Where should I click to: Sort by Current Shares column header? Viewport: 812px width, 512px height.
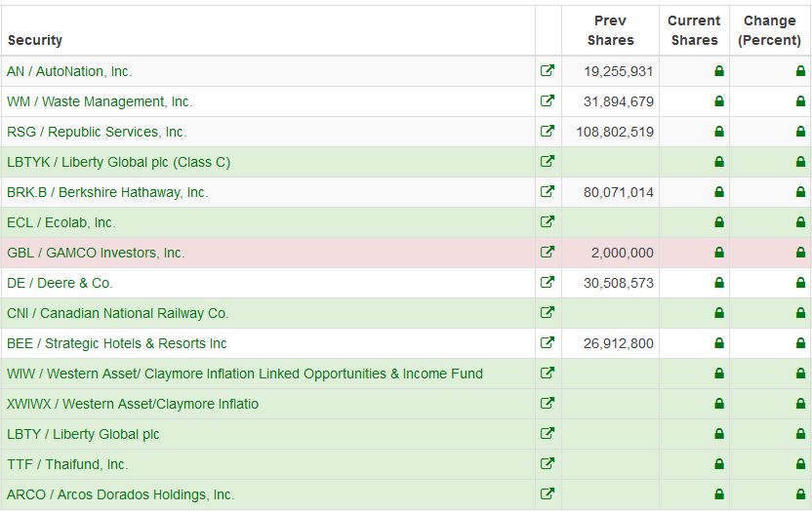[x=694, y=30]
